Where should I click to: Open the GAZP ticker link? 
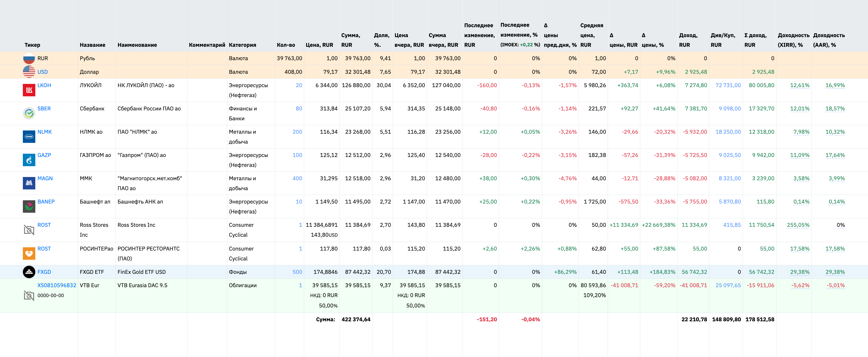44,155
